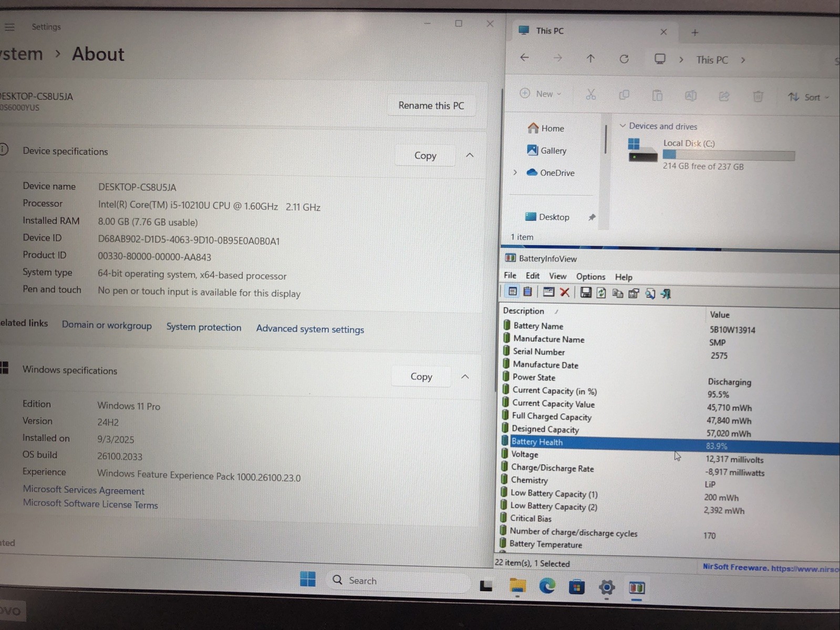Screen dimensions: 840x630
Task: Refresh the This PC explorer view
Action: tap(624, 59)
